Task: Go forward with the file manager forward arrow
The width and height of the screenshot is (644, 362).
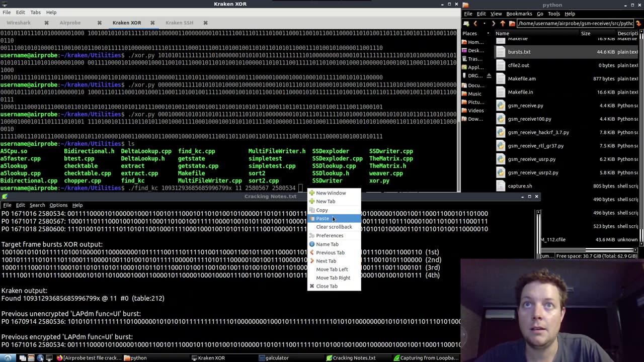Action: coord(493,24)
